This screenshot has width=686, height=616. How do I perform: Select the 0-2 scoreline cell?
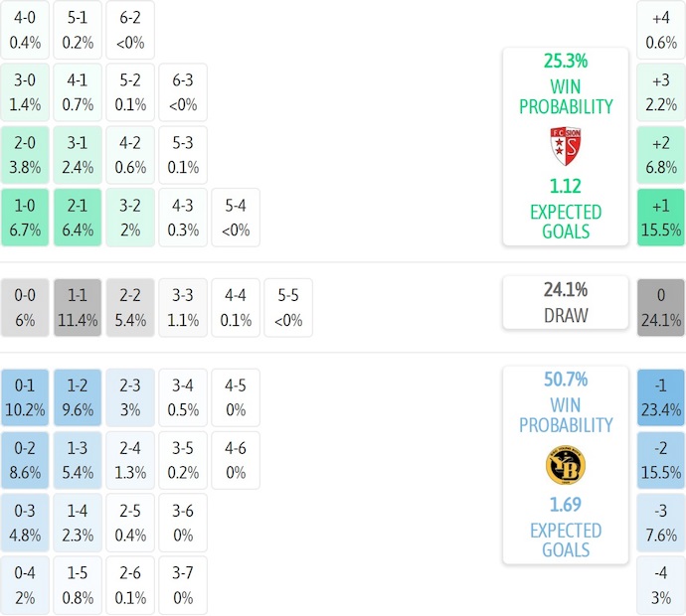(25, 460)
